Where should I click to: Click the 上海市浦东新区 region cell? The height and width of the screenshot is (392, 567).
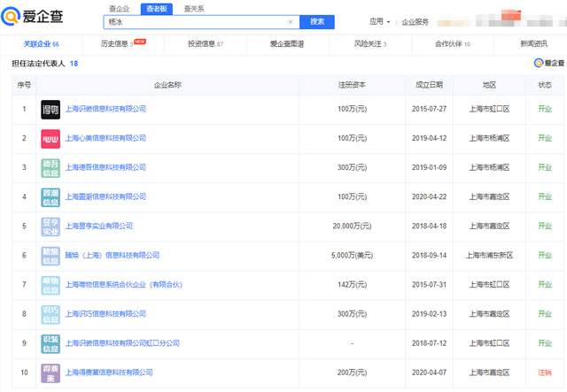489,256
